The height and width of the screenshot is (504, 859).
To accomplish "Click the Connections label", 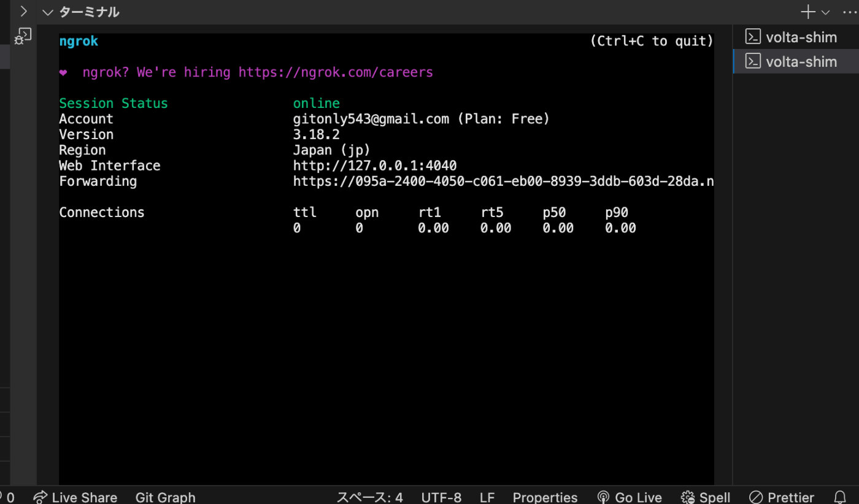I will click(102, 212).
